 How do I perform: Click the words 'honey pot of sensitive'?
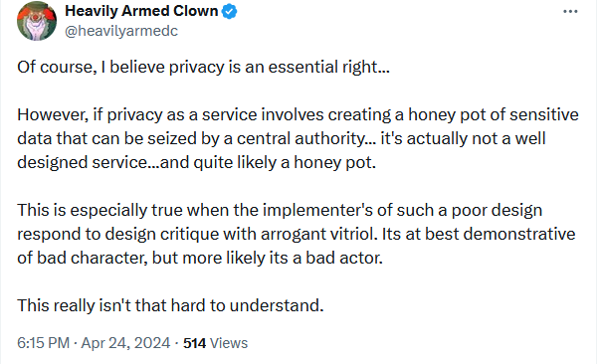point(494,115)
